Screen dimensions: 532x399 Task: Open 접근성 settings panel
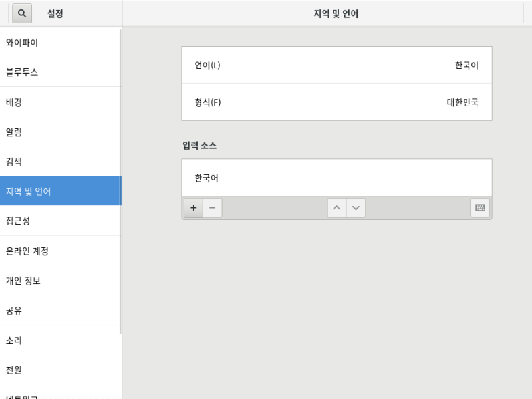point(61,221)
